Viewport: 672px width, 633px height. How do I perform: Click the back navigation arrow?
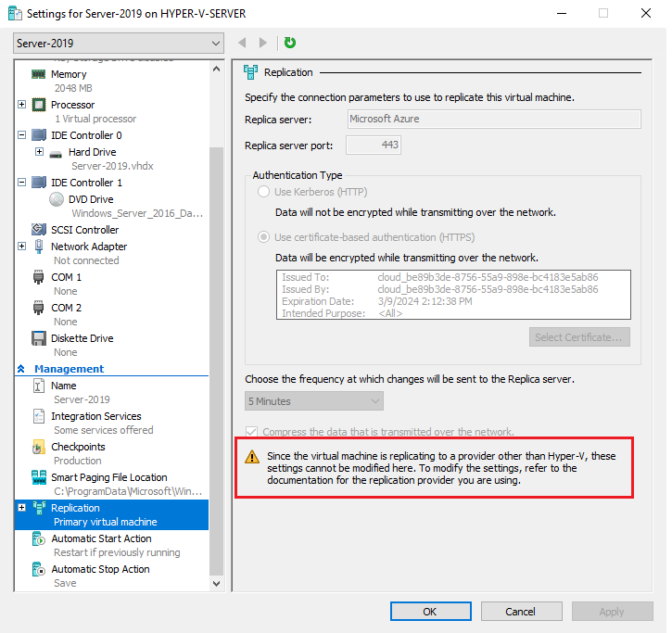coord(242,43)
